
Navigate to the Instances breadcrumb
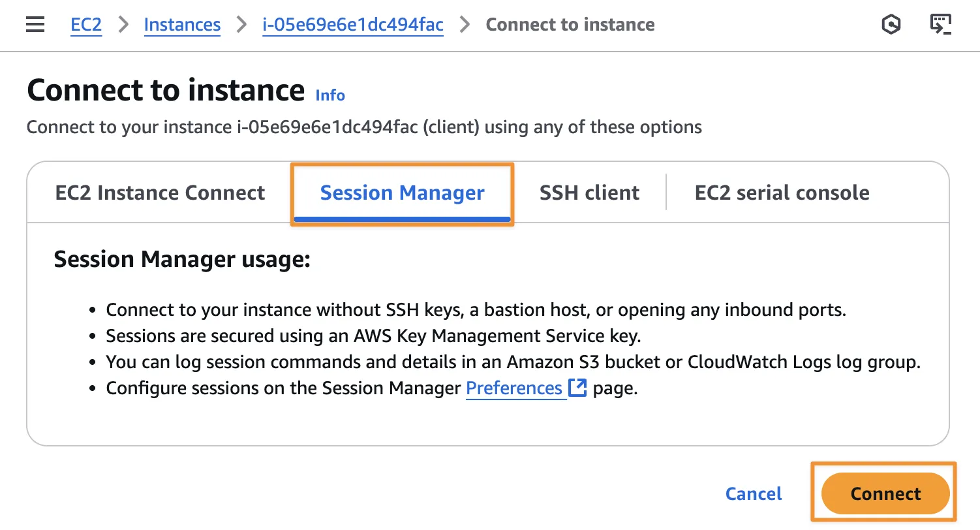[182, 25]
